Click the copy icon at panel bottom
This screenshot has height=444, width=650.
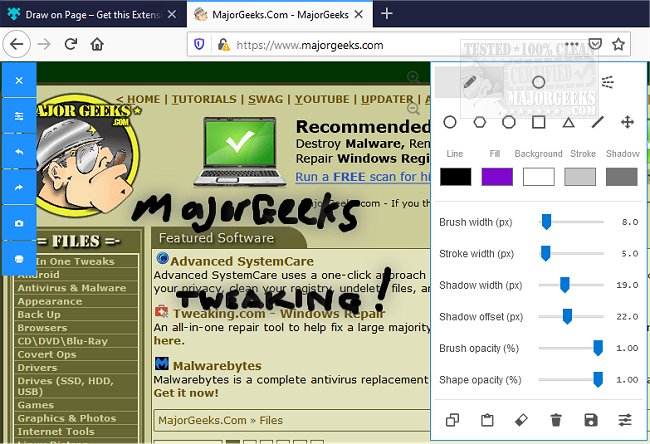pos(452,420)
